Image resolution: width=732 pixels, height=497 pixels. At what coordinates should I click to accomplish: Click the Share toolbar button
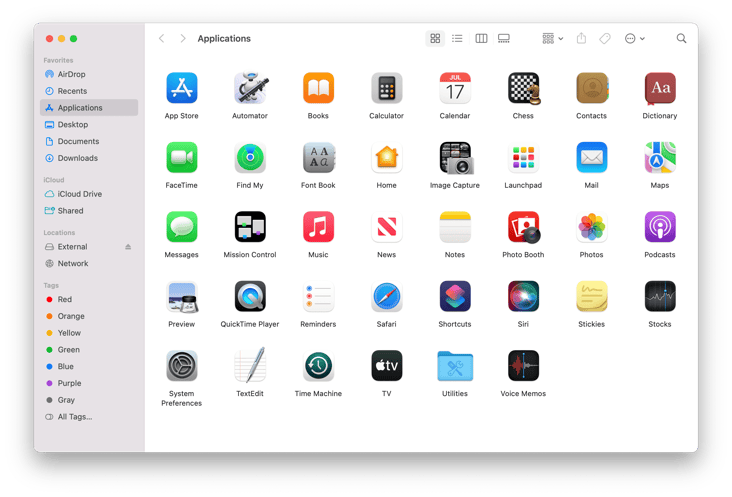coord(581,38)
